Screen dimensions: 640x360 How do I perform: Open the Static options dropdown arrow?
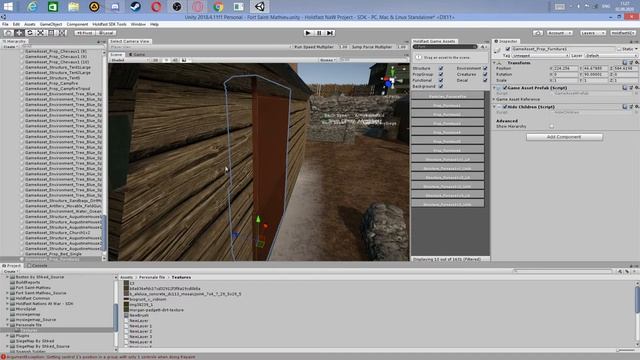click(x=636, y=49)
